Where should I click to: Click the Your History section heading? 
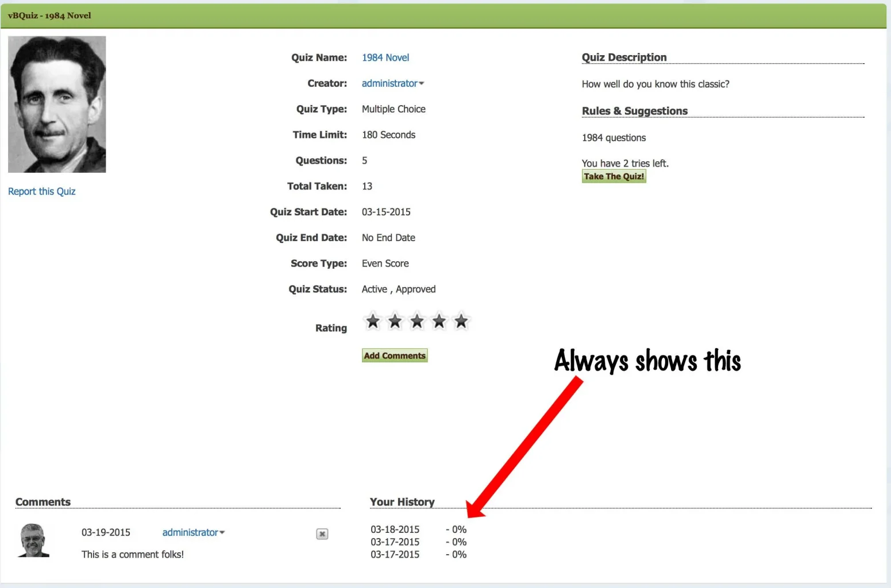tap(402, 502)
